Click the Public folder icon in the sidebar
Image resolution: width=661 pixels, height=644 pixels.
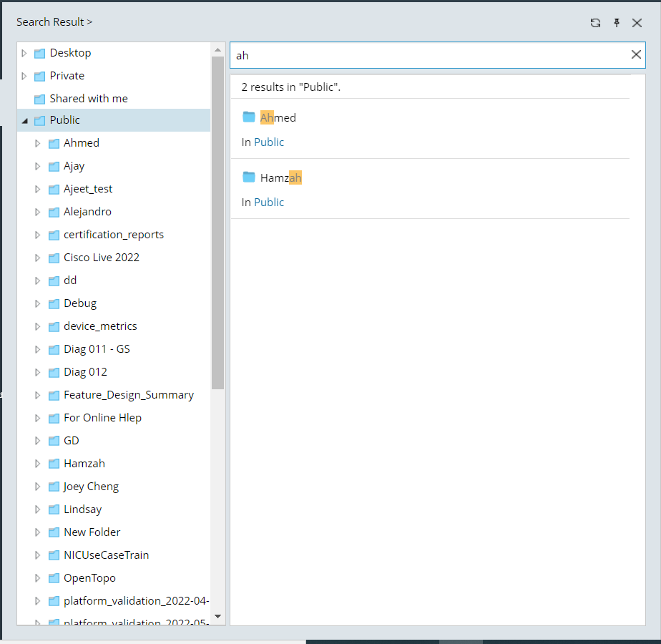pyautogui.click(x=39, y=119)
